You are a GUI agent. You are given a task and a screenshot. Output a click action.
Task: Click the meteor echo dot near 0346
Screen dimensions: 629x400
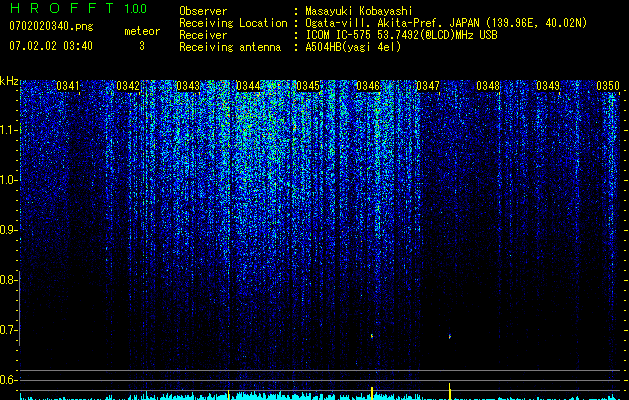click(372, 336)
